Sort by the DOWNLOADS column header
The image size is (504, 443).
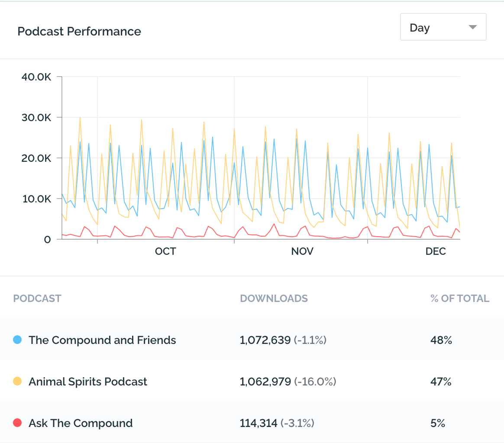(x=274, y=299)
